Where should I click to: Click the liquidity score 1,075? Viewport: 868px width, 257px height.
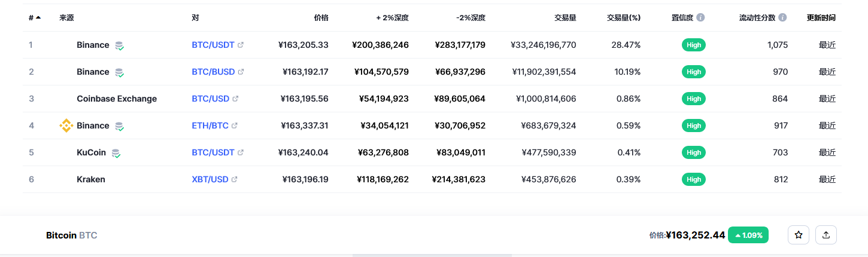coord(778,45)
